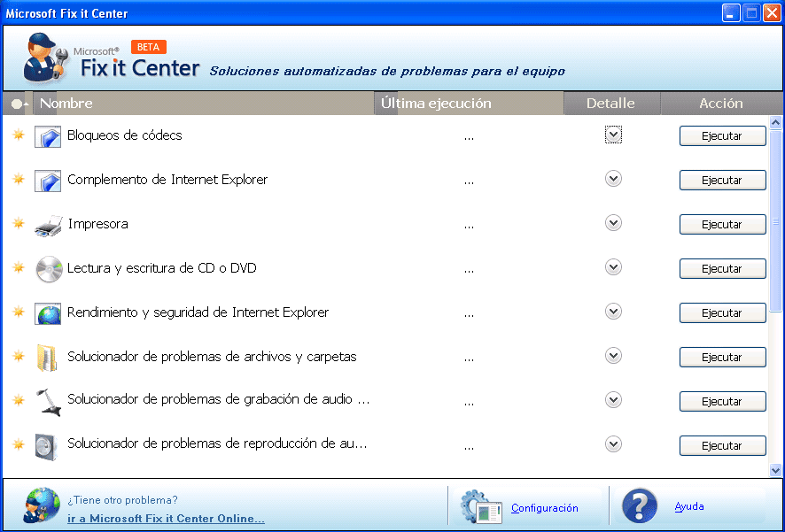785x532 pixels.
Task: Expand details for grabación de audio troubleshooter
Action: point(613,400)
